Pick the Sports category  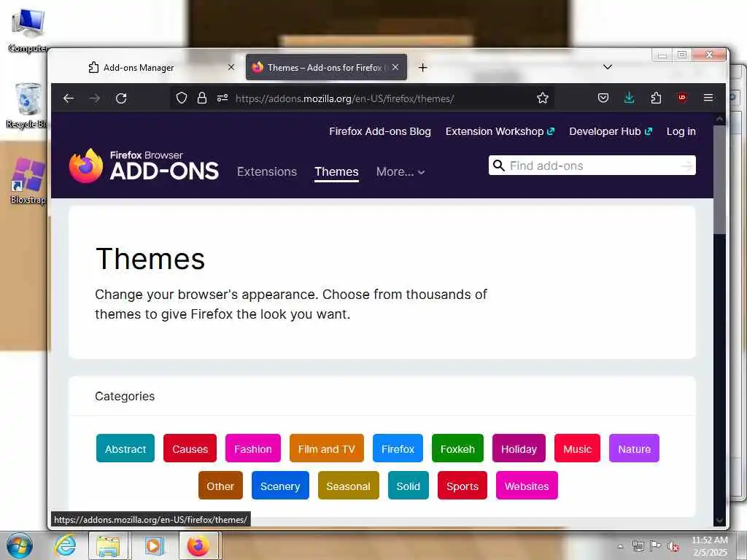coord(462,486)
